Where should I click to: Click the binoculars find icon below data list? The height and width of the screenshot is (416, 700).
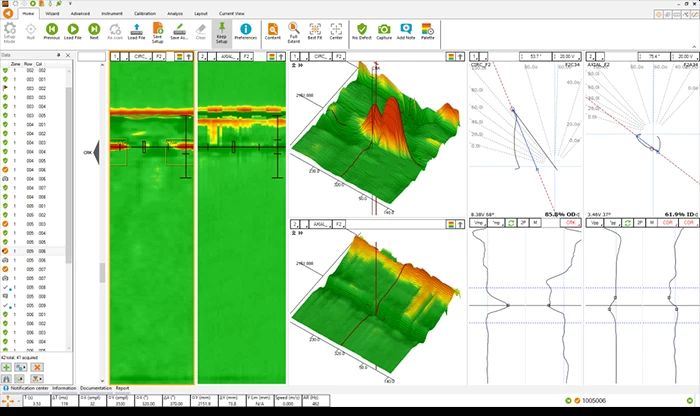[6, 379]
